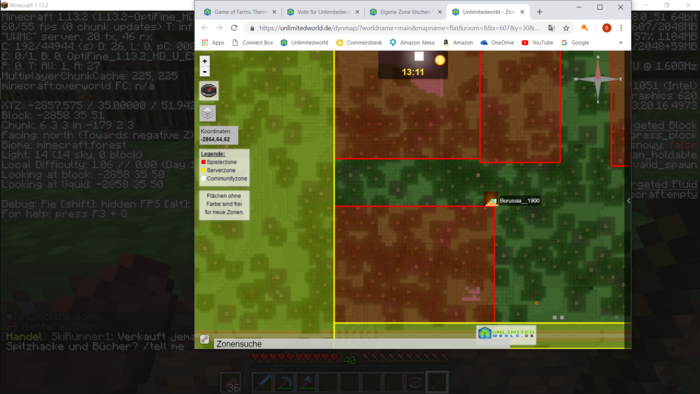Open the map sidebar with the arrow
700x394 pixels.
click(628, 201)
